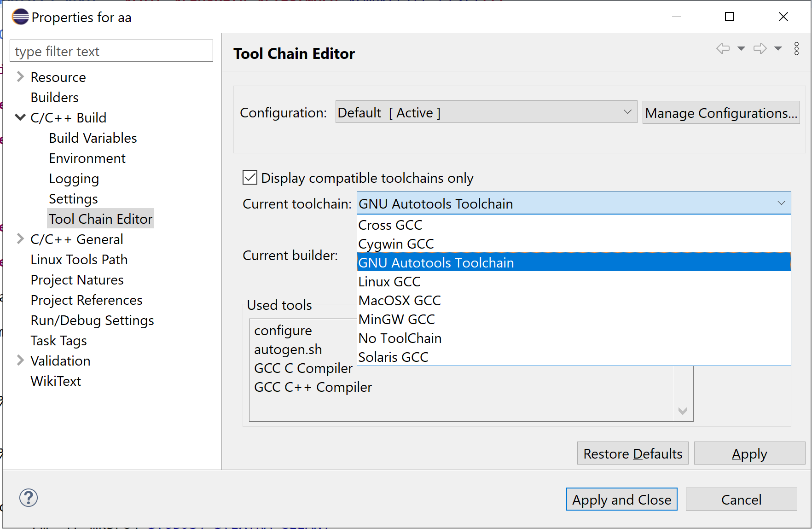Open the view menu three-dots icon
The width and height of the screenshot is (812, 529).
pos(796,48)
